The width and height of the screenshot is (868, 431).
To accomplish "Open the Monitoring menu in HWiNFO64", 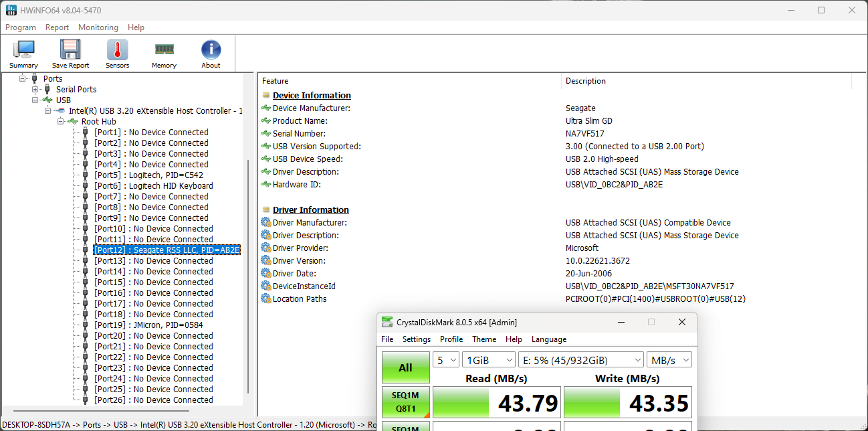I will tap(98, 27).
